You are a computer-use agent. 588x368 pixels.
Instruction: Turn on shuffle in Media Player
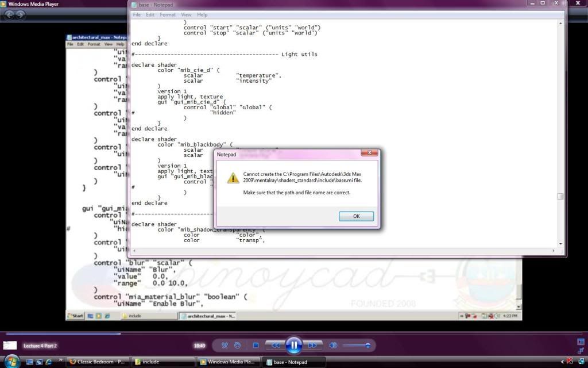[225, 345]
